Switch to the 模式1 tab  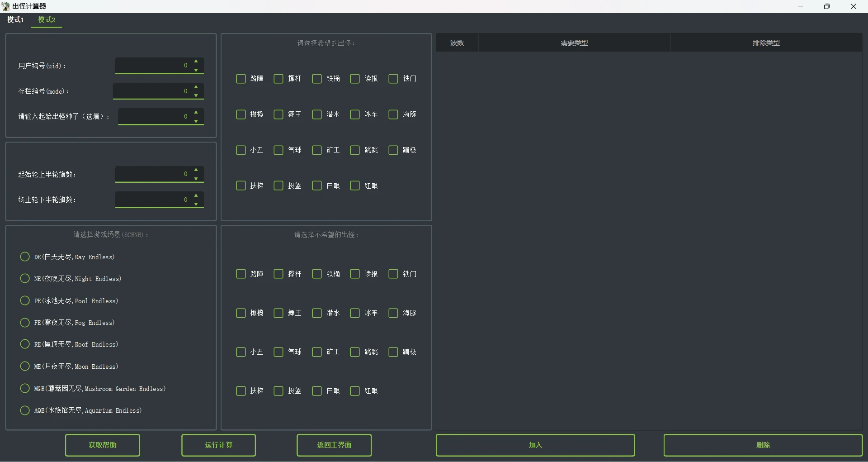pyautogui.click(x=15, y=20)
